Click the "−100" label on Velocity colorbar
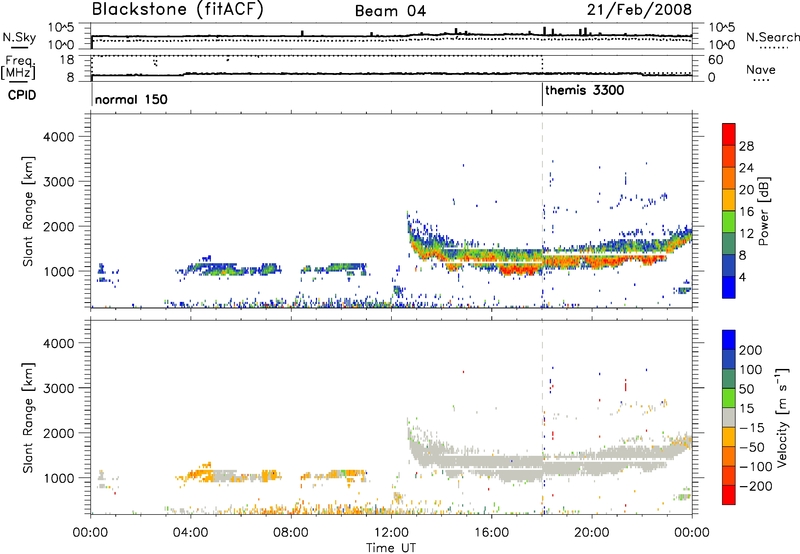Image resolution: width=800 pixels, height=554 pixels. [x=756, y=467]
